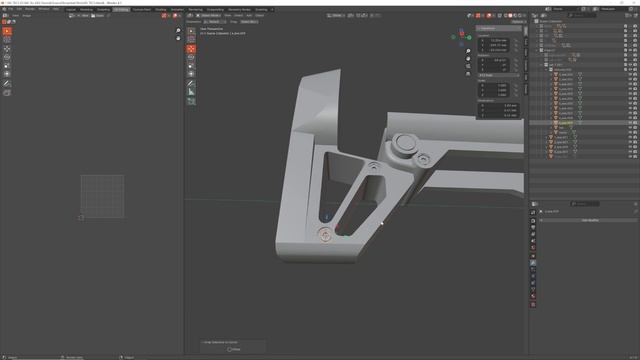Select the Cursor tool in 3D viewport toolbar
Image resolution: width=640 pixels, height=360 pixels.
[191, 39]
